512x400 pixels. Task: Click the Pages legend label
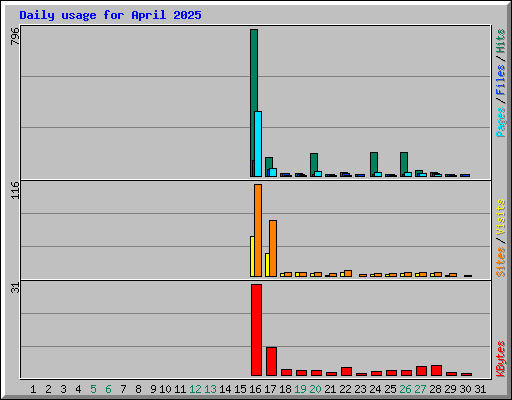pyautogui.click(x=500, y=122)
